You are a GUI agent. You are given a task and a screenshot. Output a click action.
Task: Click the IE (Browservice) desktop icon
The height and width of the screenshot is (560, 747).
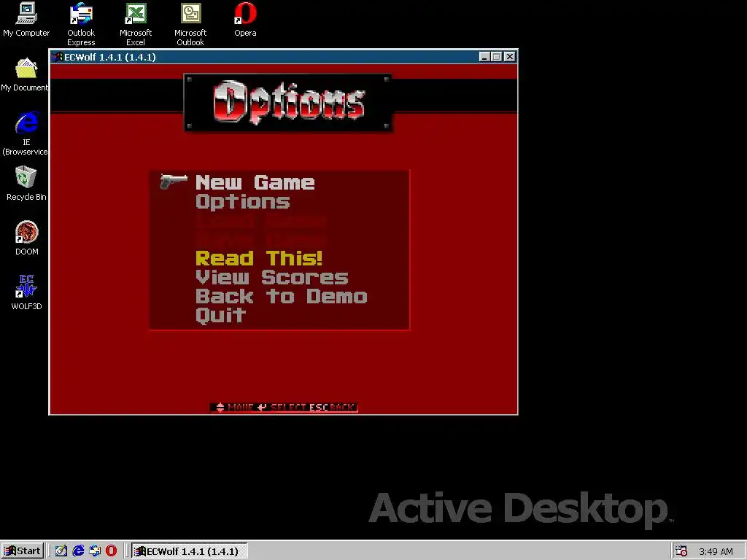26,134
